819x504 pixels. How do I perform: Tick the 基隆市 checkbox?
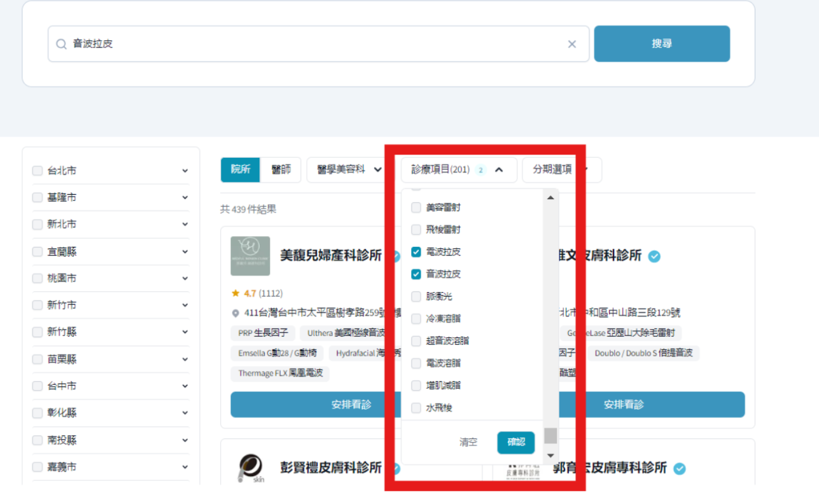pyautogui.click(x=38, y=197)
